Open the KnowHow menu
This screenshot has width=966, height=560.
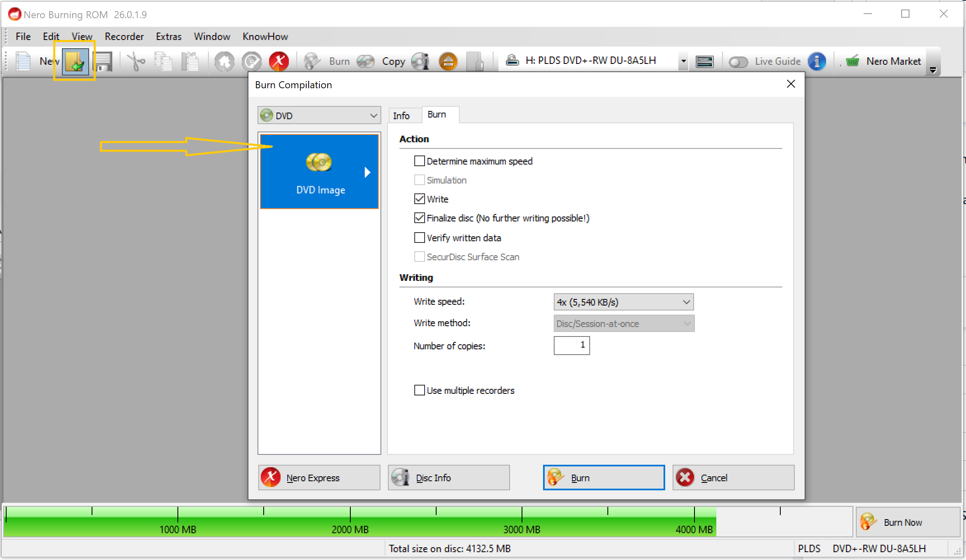(265, 36)
